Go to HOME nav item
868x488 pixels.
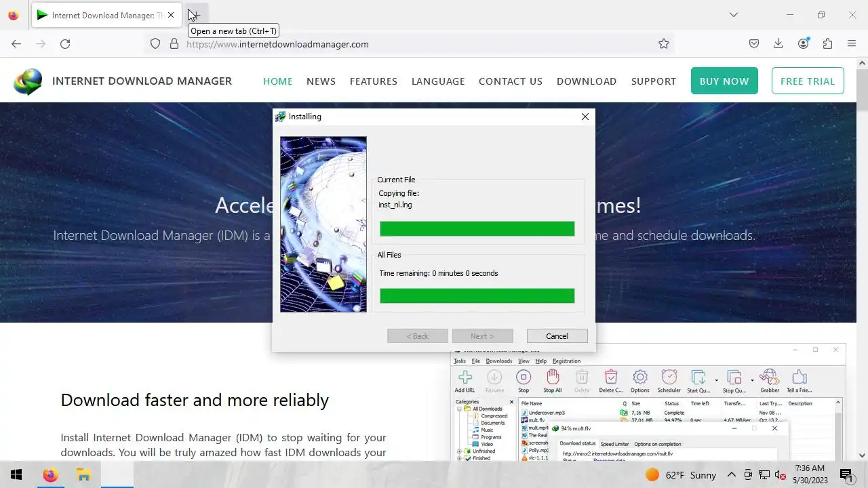pos(278,81)
